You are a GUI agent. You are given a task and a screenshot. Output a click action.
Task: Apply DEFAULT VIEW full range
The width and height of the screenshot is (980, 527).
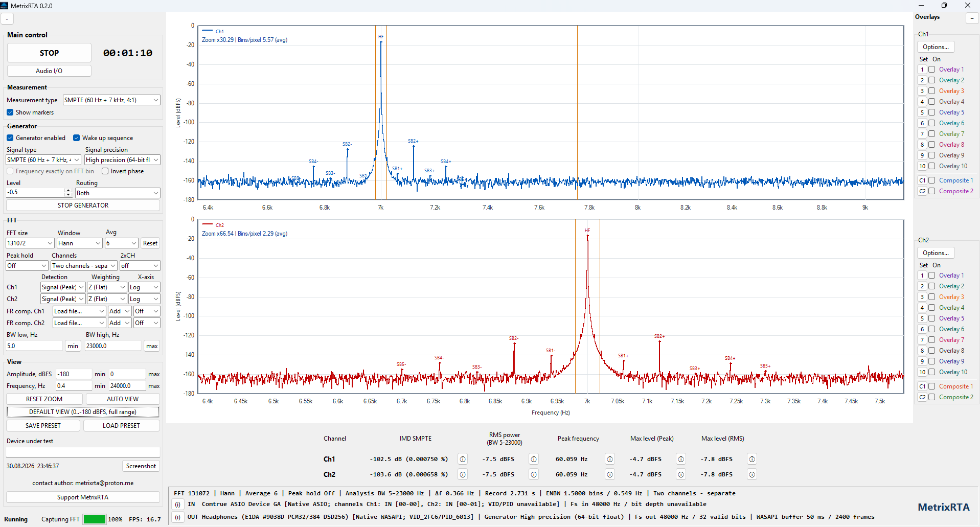(83, 412)
